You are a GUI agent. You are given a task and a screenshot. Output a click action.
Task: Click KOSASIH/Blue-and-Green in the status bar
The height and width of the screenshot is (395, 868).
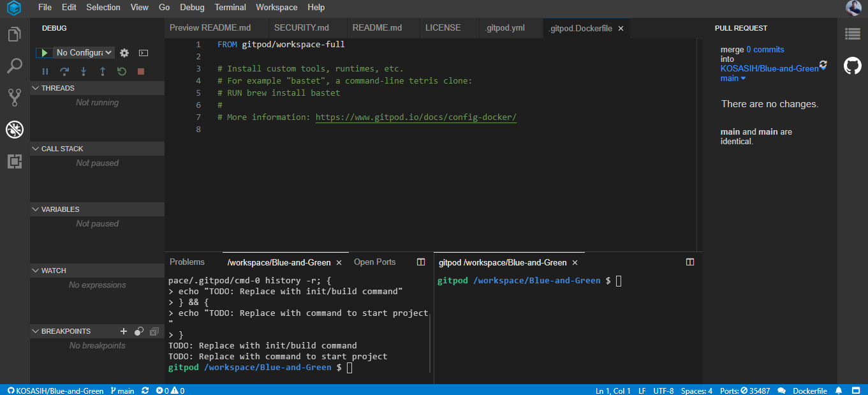[55, 391]
